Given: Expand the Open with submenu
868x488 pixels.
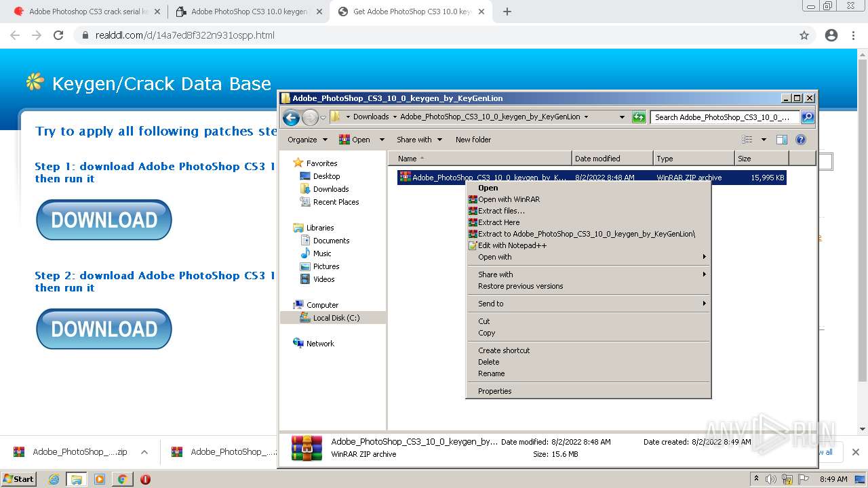Looking at the screenshot, I should (589, 257).
